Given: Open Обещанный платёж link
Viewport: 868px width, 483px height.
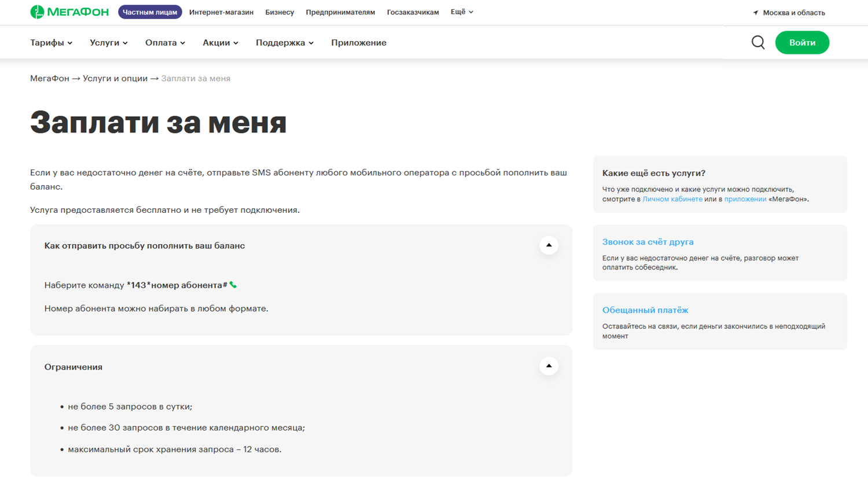Looking at the screenshot, I should click(x=645, y=310).
